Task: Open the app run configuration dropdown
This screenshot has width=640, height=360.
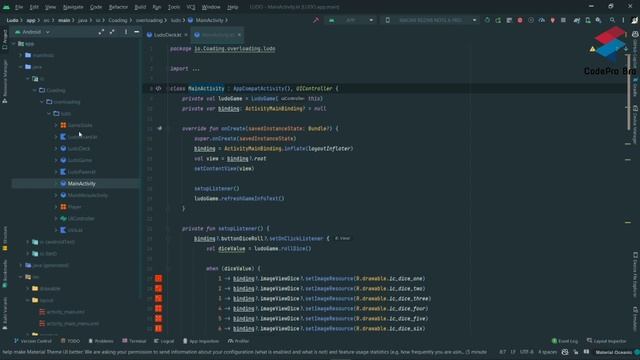Action: 350,20
